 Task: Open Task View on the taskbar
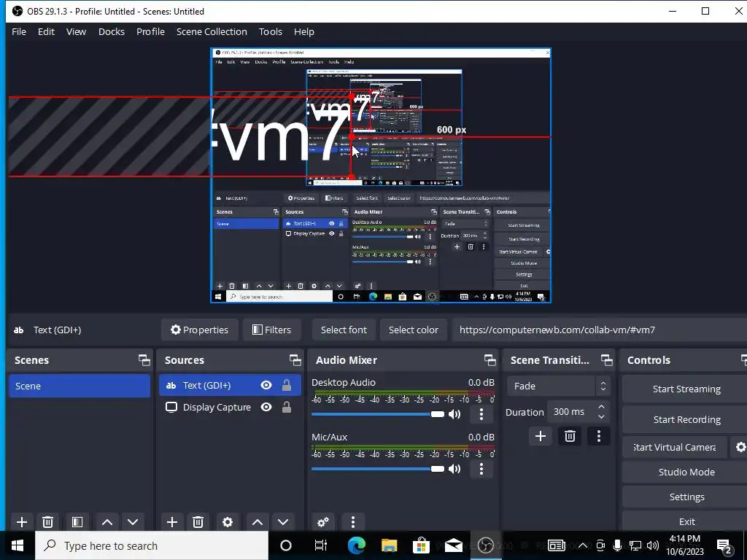tap(321, 545)
